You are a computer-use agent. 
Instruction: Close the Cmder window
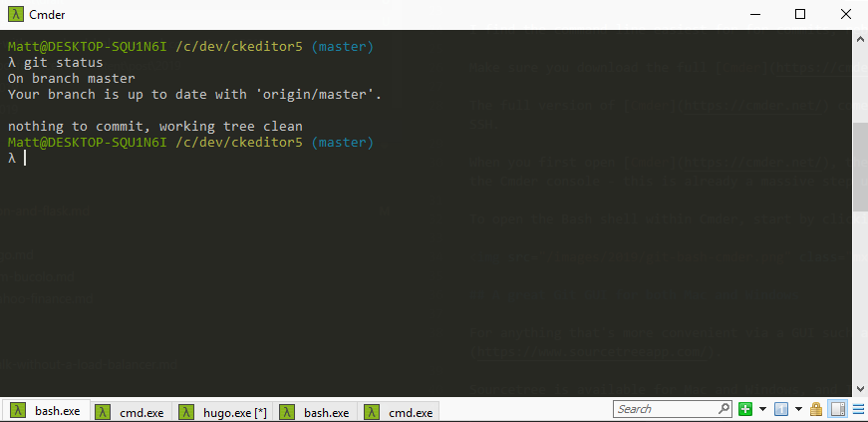[x=846, y=14]
